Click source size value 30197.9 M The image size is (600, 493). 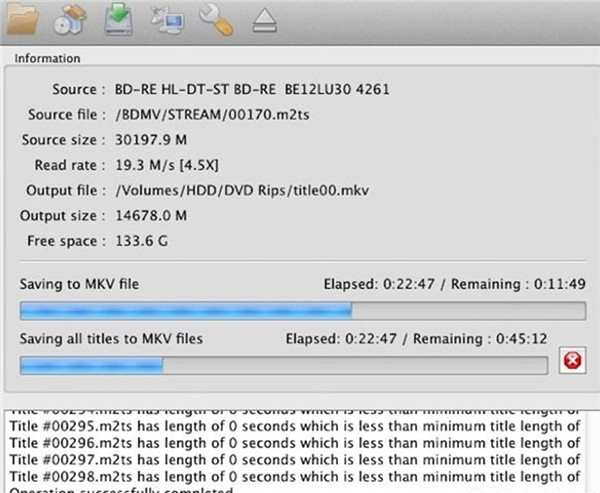[151, 140]
